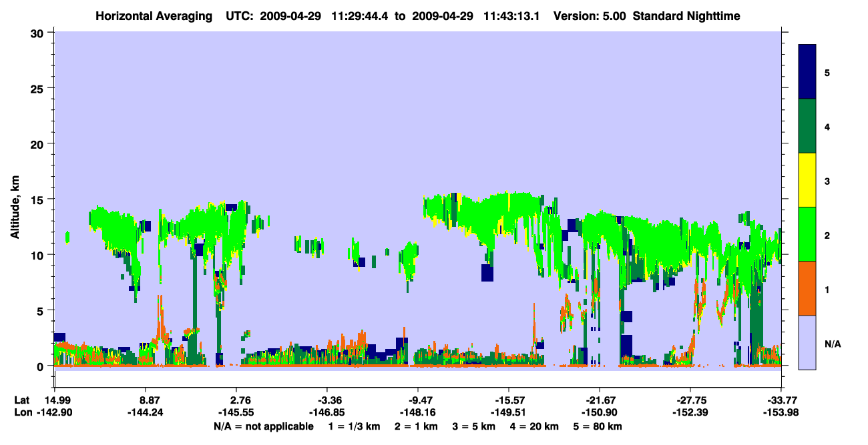Click the colorbar label '2'

827,234
